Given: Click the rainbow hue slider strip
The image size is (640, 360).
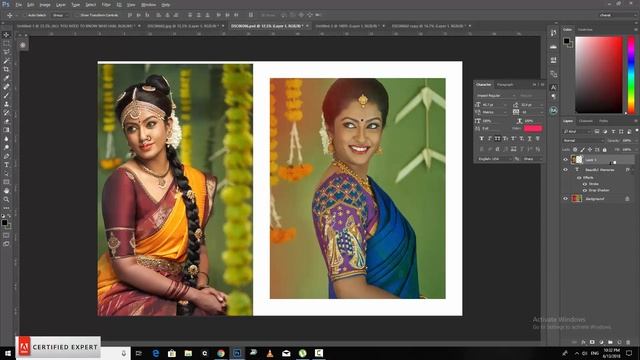Looking at the screenshot, I should click(631, 75).
